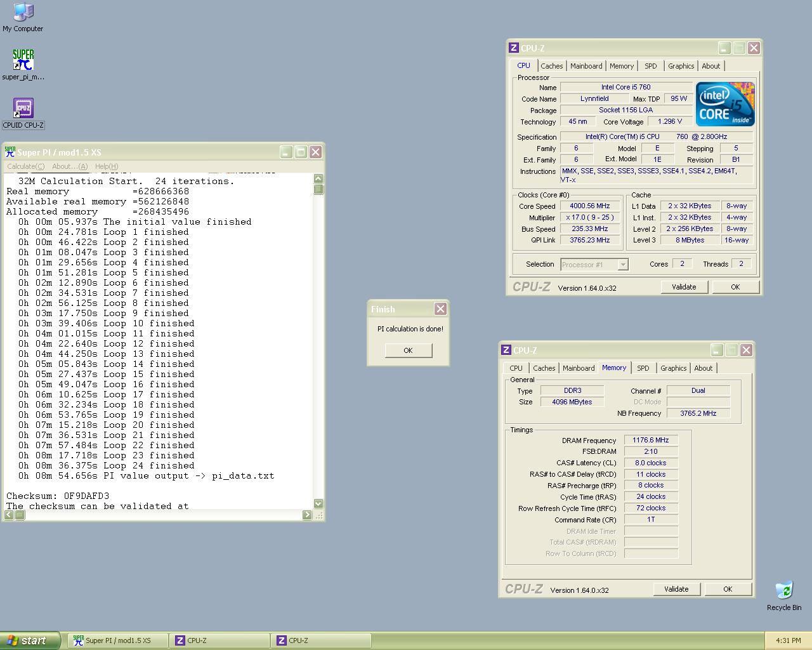Open Caches tab in lower CPU-Z window
Viewport: 812px width, 650px height.
click(544, 368)
